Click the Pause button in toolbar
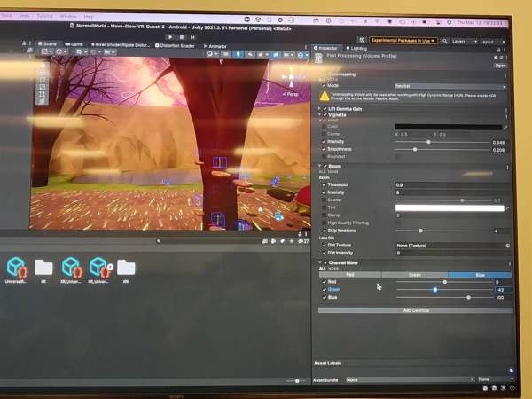This screenshot has width=532, height=399. click(x=181, y=37)
